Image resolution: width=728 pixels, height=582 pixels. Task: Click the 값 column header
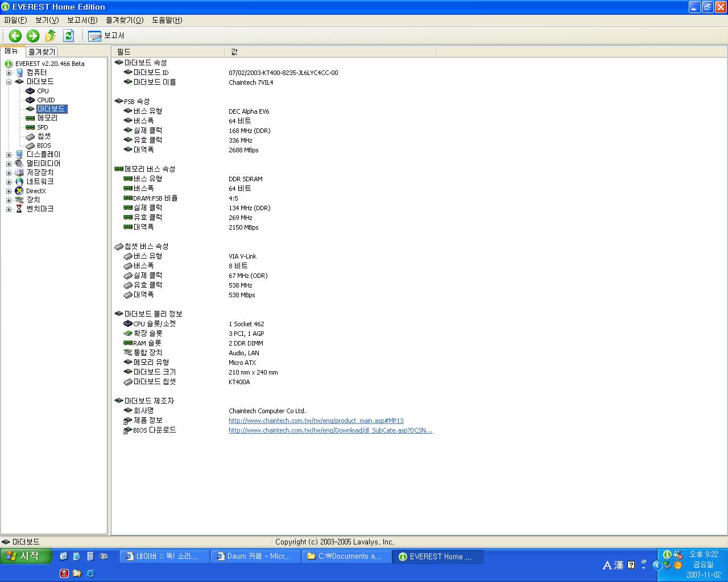click(x=331, y=52)
